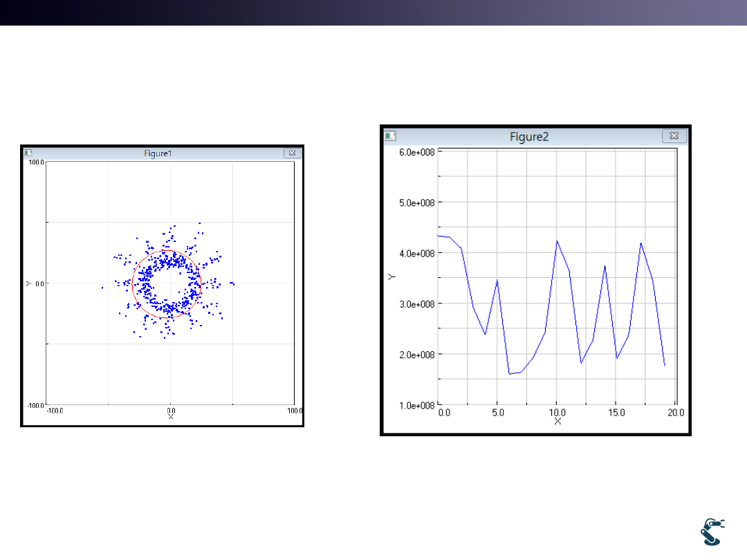
Task: Click the 1.0e+008 tick label in Figure2
Action: pos(418,405)
